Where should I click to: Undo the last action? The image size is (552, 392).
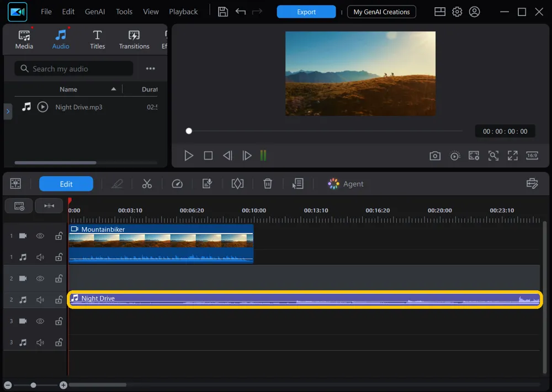241,12
